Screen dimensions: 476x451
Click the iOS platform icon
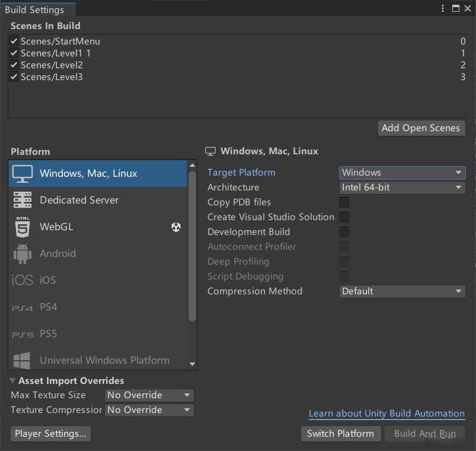(22, 280)
